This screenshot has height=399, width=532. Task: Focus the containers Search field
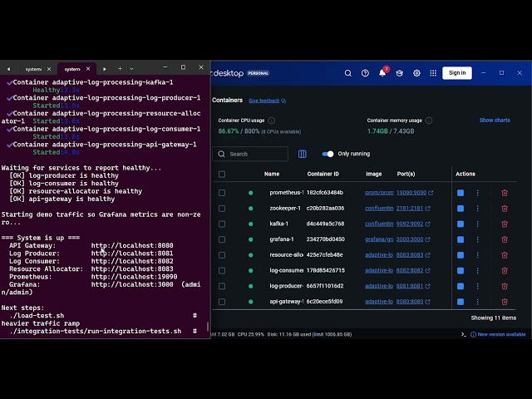click(x=250, y=154)
